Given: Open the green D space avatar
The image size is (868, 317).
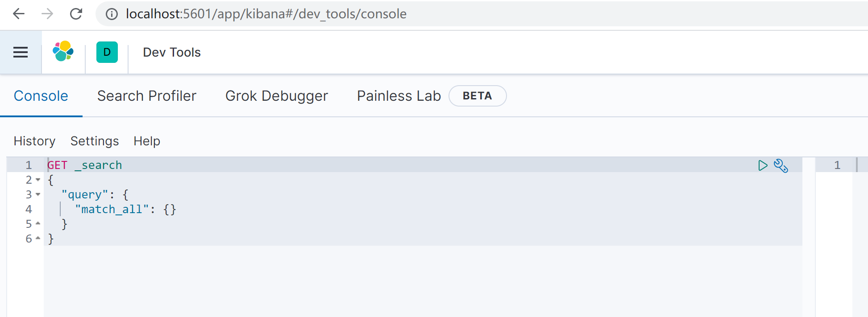Looking at the screenshot, I should coord(107,52).
